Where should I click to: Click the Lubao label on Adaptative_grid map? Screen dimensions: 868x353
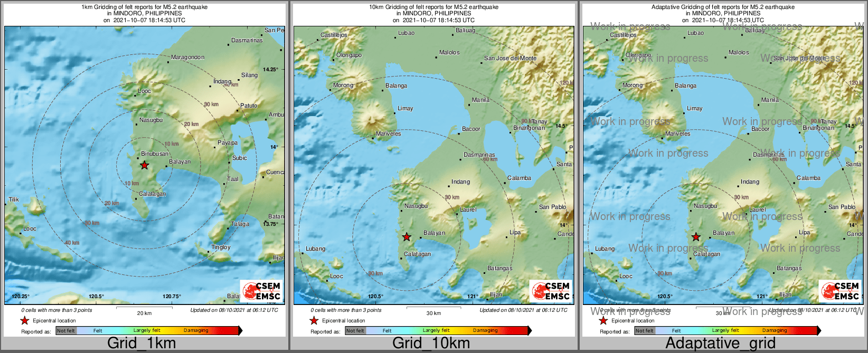click(x=695, y=33)
